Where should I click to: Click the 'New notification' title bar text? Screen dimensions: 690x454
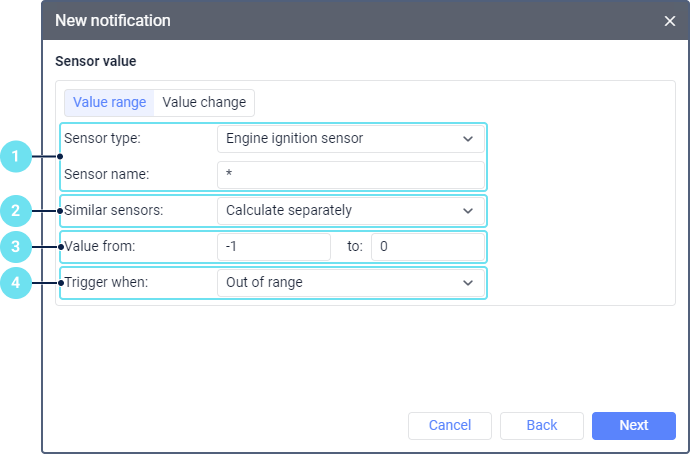(113, 21)
